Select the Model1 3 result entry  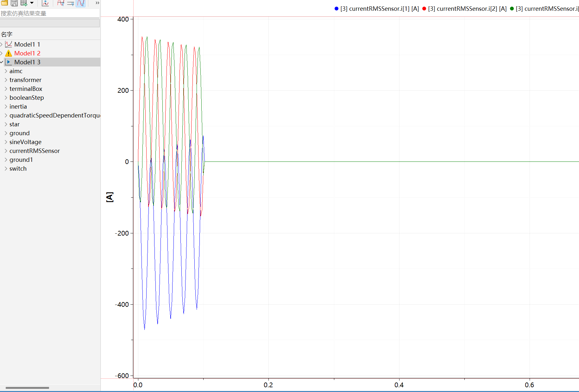coord(27,62)
